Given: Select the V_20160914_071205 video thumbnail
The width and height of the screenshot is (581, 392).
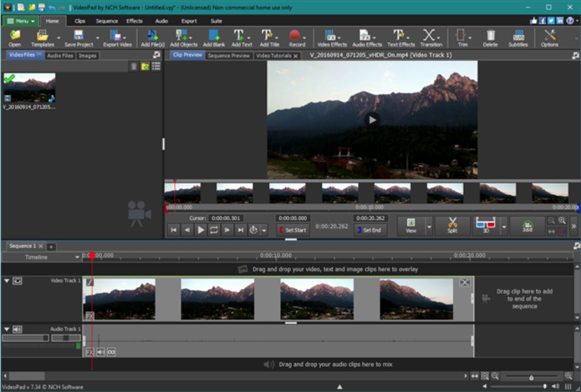Looking at the screenshot, I should [30, 88].
